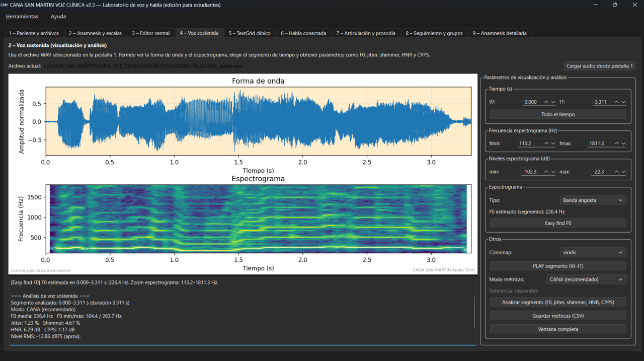This screenshot has width=644, height=361.
Task: Click the results log vertical scrollbar
Action: [474, 312]
